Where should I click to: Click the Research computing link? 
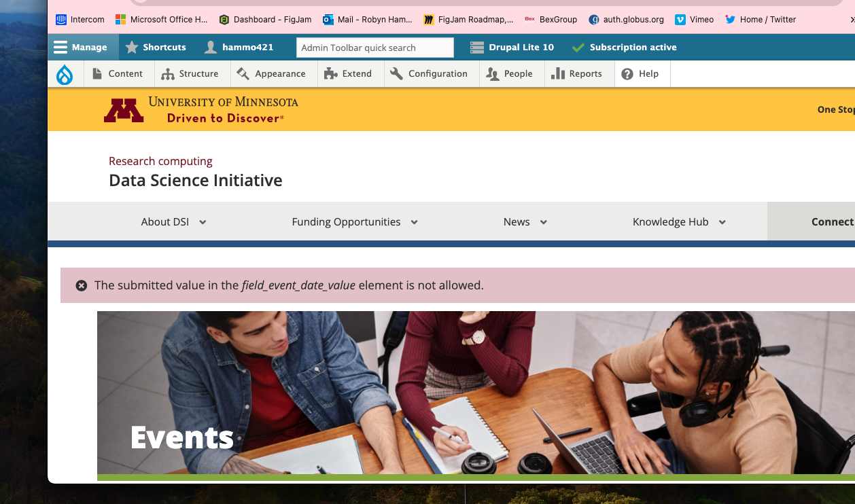point(160,161)
